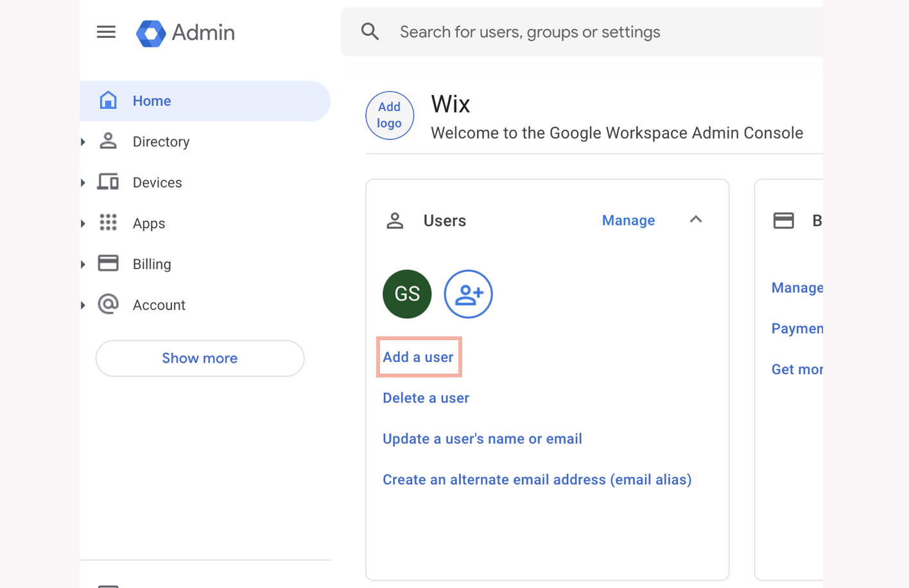Click the Home house icon
909x588 pixels.
(108, 100)
